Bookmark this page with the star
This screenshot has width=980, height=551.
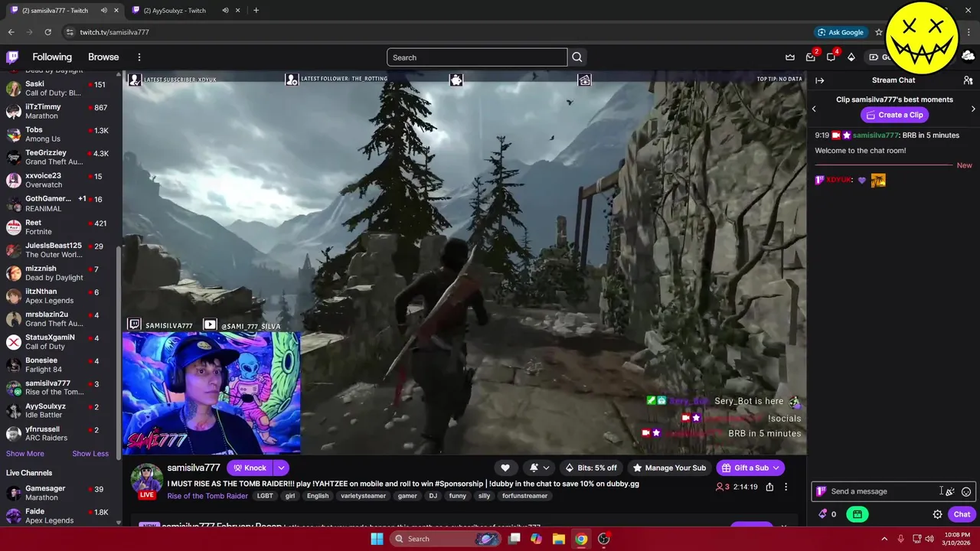click(879, 32)
